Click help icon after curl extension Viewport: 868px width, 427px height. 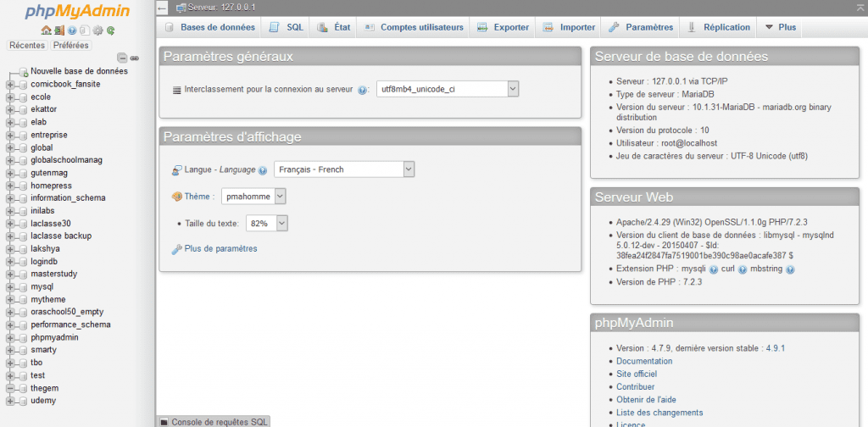click(743, 269)
